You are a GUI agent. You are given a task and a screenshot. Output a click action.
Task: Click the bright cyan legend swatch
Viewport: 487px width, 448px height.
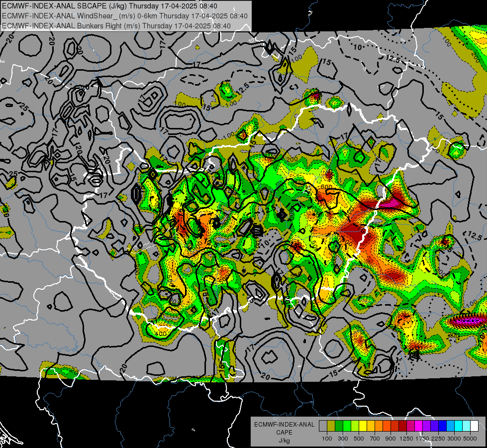[459, 426]
